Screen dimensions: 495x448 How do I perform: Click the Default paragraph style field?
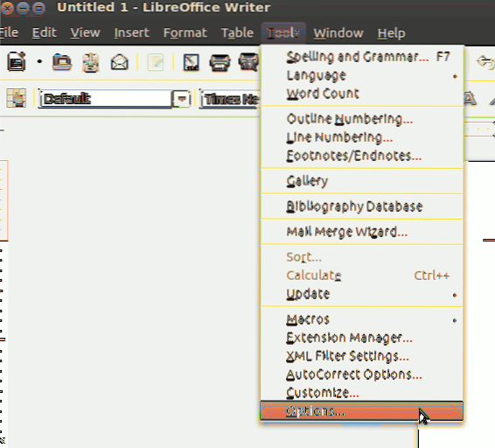tap(106, 99)
